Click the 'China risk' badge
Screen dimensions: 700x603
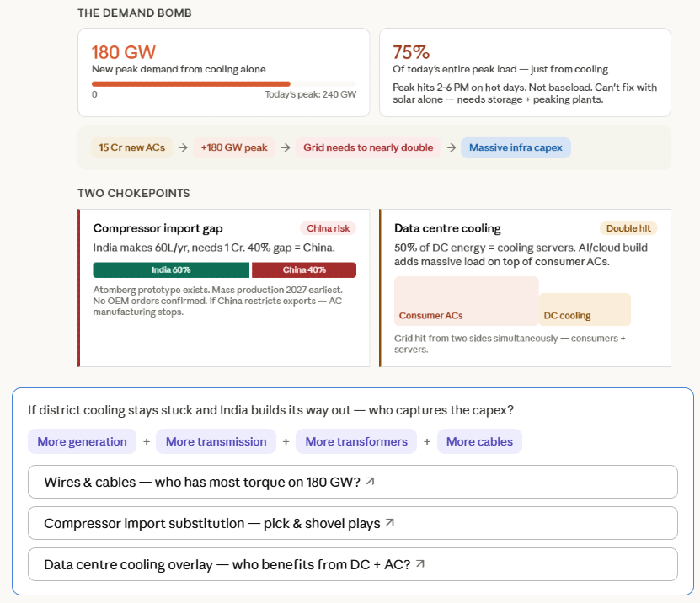329,228
